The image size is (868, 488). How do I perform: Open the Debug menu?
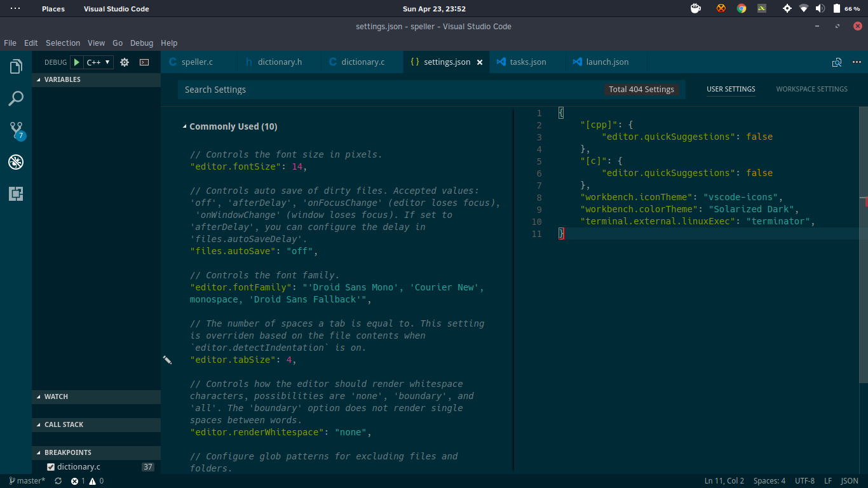point(142,43)
